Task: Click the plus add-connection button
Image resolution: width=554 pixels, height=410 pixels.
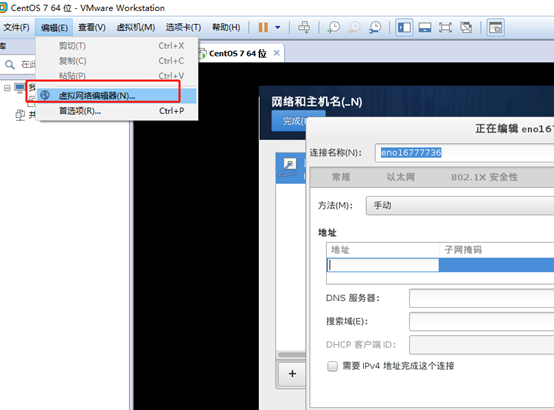Action: (292, 374)
